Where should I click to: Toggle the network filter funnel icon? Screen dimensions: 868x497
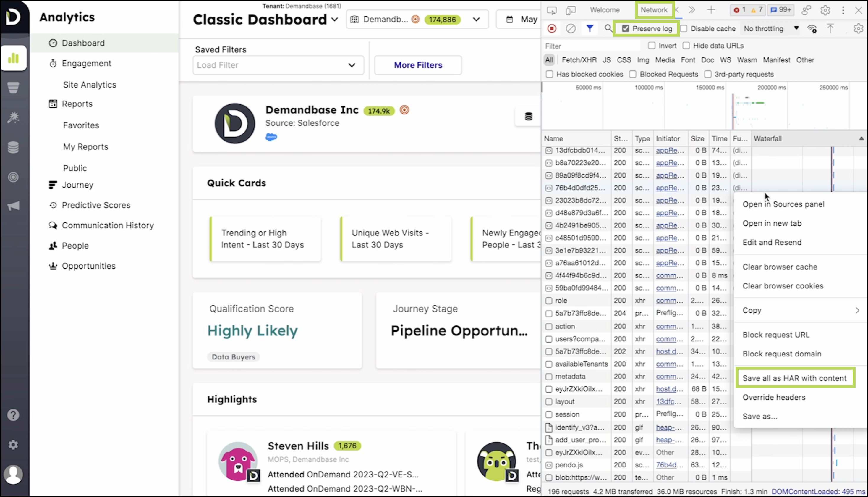pyautogui.click(x=590, y=29)
